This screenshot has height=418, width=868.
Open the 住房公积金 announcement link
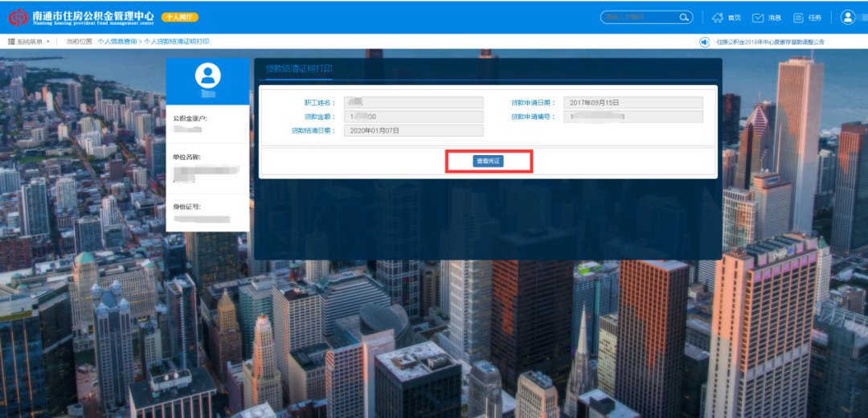[769, 42]
